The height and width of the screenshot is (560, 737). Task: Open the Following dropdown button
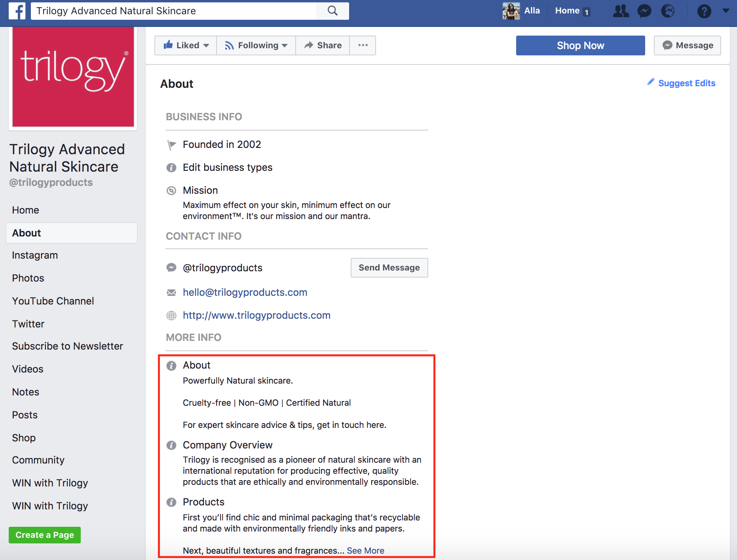[256, 45]
